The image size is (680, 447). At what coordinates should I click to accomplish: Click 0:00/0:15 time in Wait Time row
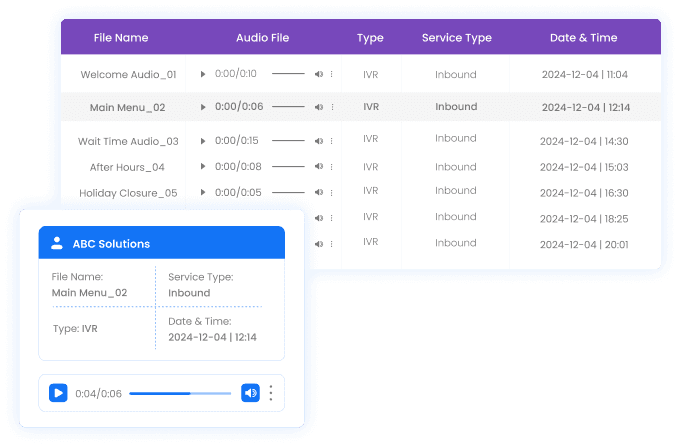pyautogui.click(x=236, y=140)
